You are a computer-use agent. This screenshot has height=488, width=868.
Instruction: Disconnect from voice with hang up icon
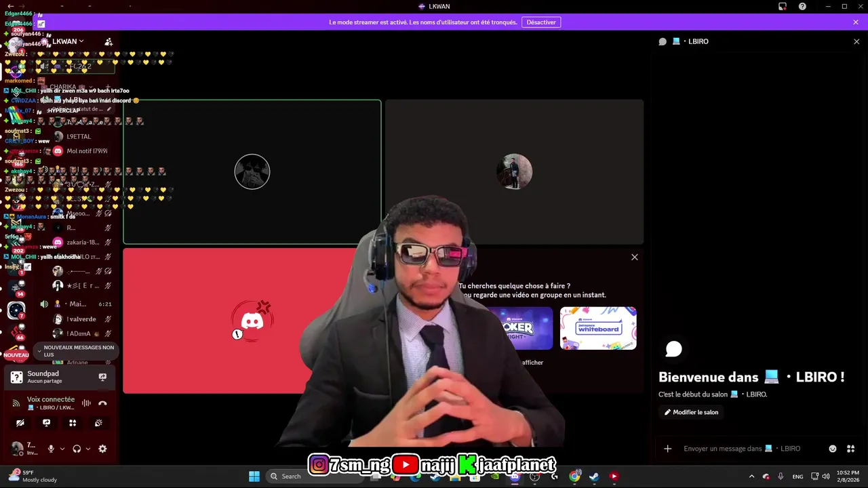pos(102,403)
